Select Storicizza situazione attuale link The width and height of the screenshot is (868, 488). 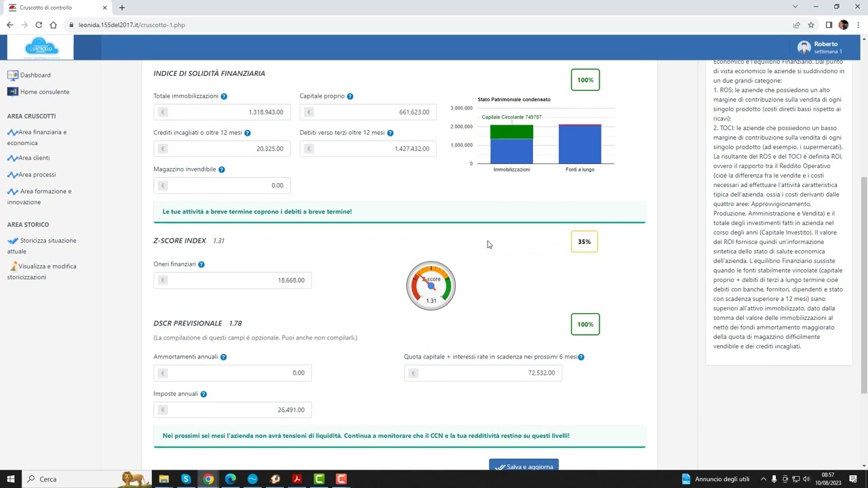pyautogui.click(x=47, y=241)
